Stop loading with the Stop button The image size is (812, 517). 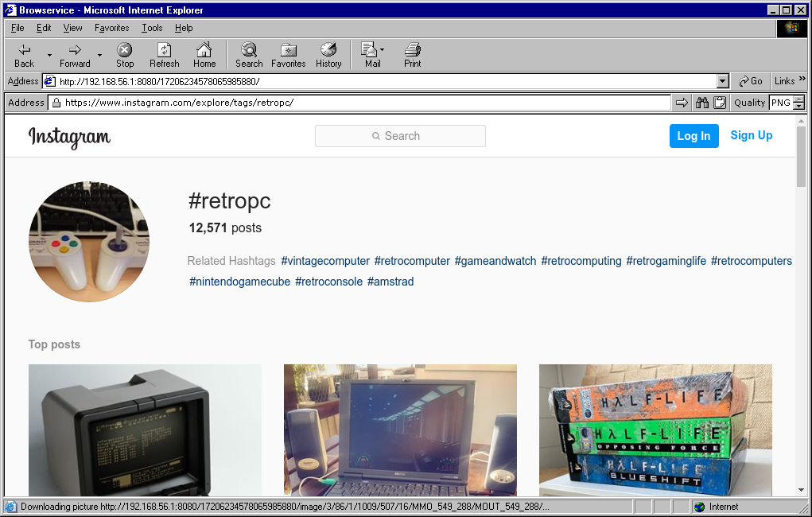[x=124, y=55]
